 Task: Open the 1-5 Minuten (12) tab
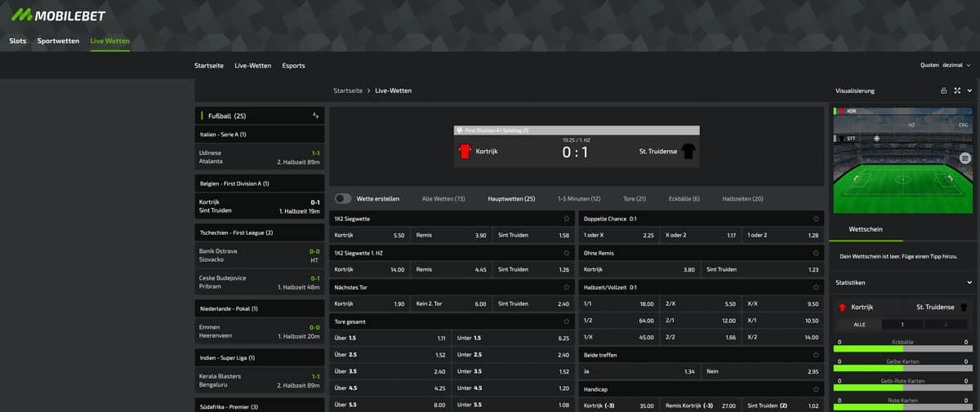coord(579,198)
